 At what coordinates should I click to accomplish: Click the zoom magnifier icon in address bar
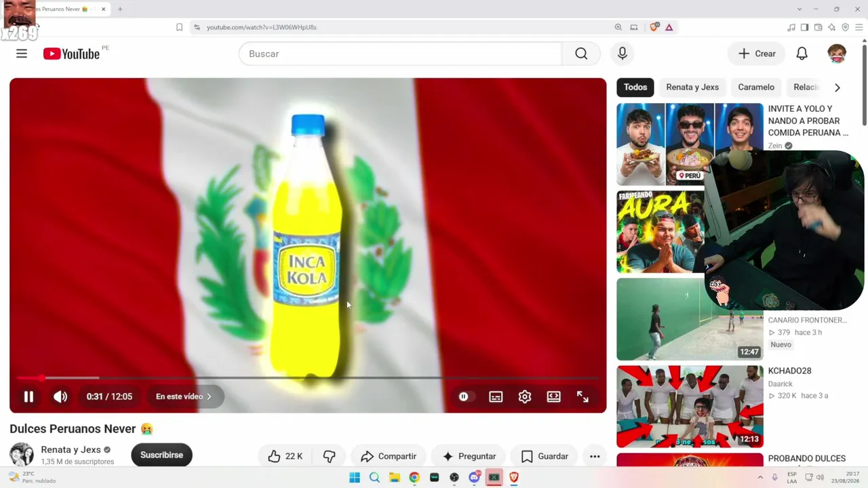(618, 27)
